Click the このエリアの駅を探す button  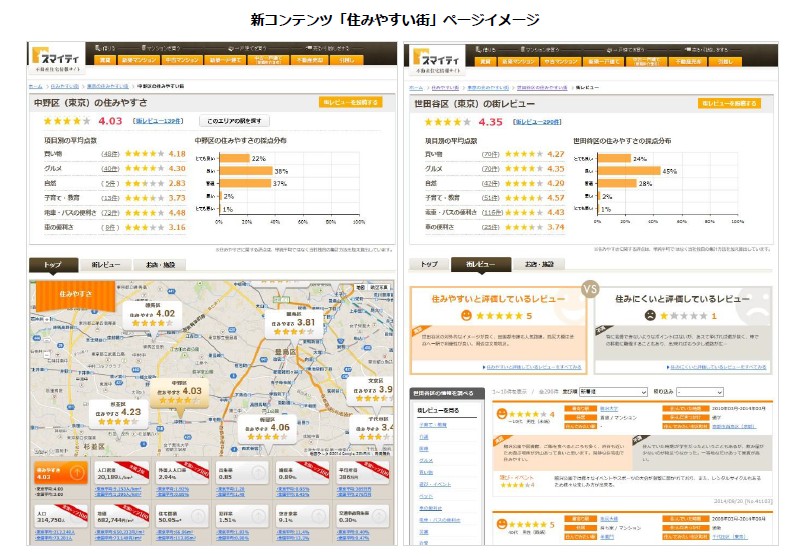[x=234, y=121]
